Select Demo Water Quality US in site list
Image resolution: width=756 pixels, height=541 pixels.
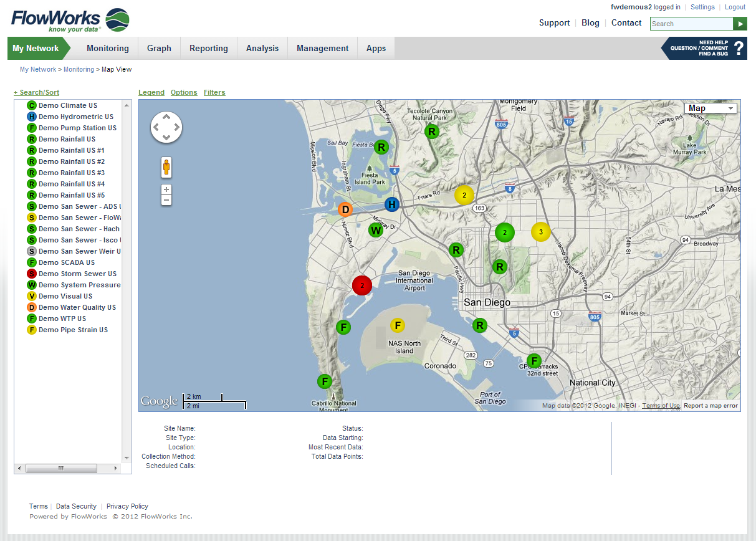(77, 307)
